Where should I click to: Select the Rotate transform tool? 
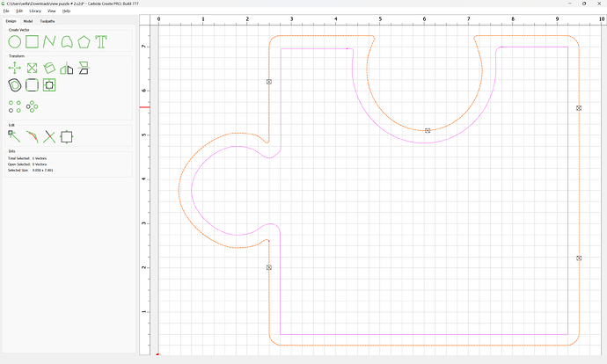49,68
